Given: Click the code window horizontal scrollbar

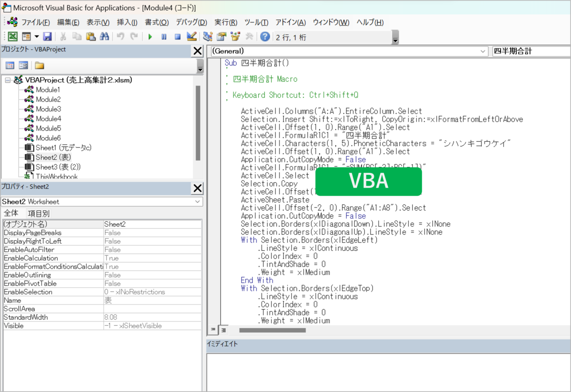Looking at the screenshot, I should pyautogui.click(x=272, y=330).
